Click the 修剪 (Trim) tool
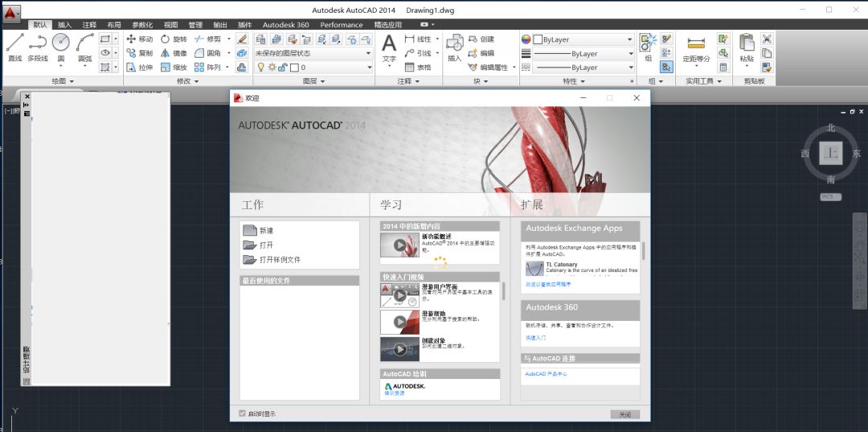Image resolution: width=868 pixels, height=432 pixels. coord(208,39)
